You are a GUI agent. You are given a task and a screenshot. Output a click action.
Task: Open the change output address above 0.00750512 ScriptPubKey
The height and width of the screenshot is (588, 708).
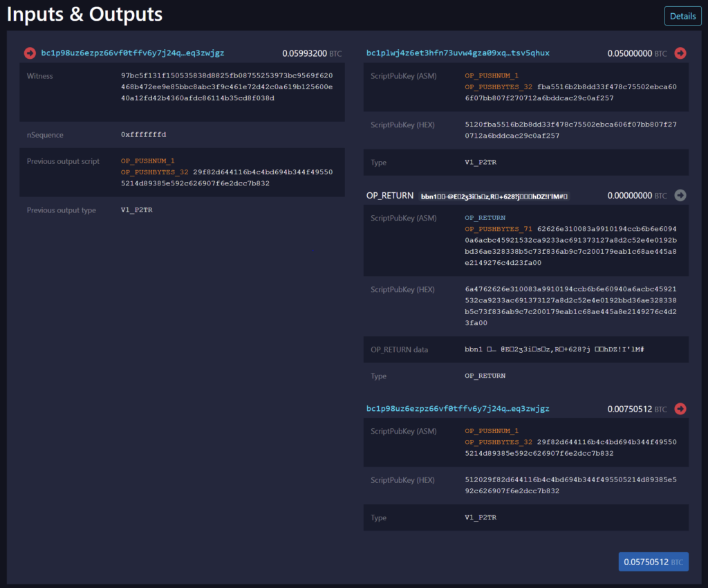click(x=458, y=409)
